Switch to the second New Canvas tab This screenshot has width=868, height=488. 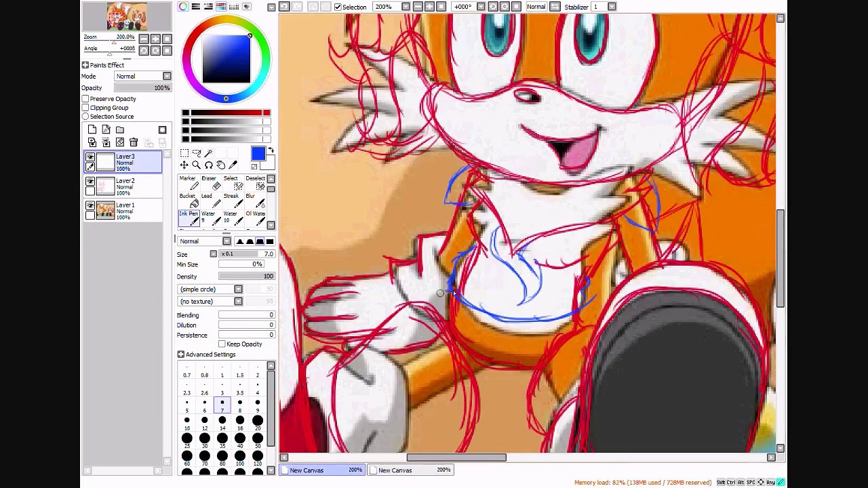(411, 470)
